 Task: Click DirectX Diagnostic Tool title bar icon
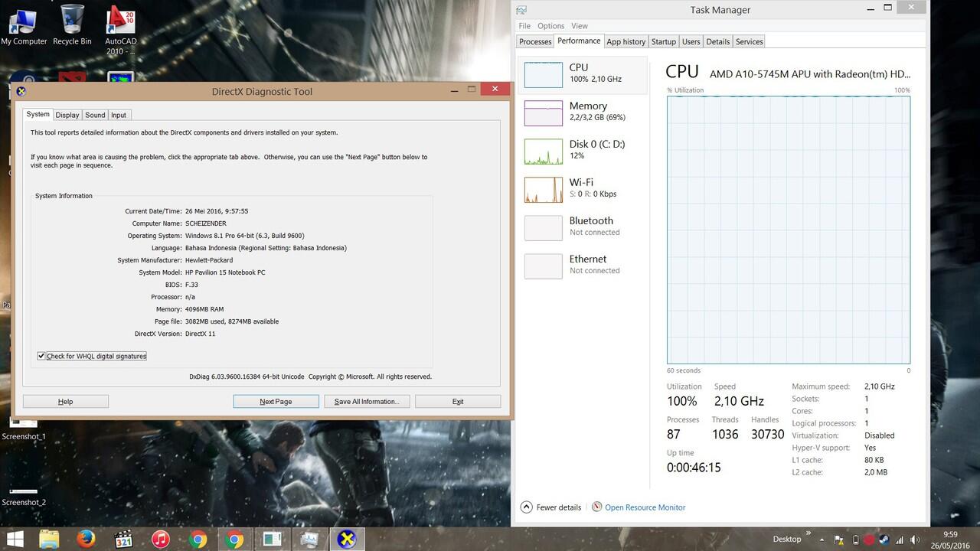point(21,91)
